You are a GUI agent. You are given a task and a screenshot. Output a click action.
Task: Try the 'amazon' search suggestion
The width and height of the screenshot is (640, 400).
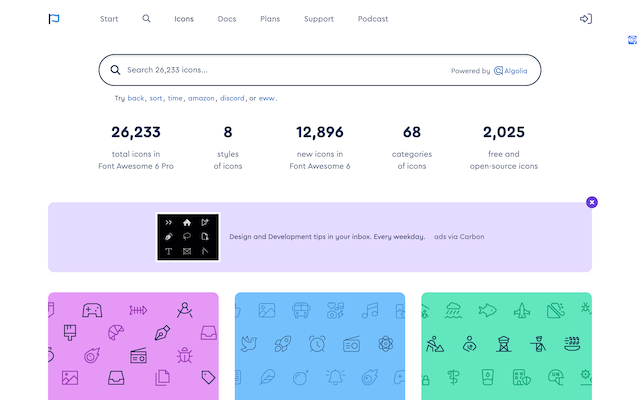tap(201, 98)
